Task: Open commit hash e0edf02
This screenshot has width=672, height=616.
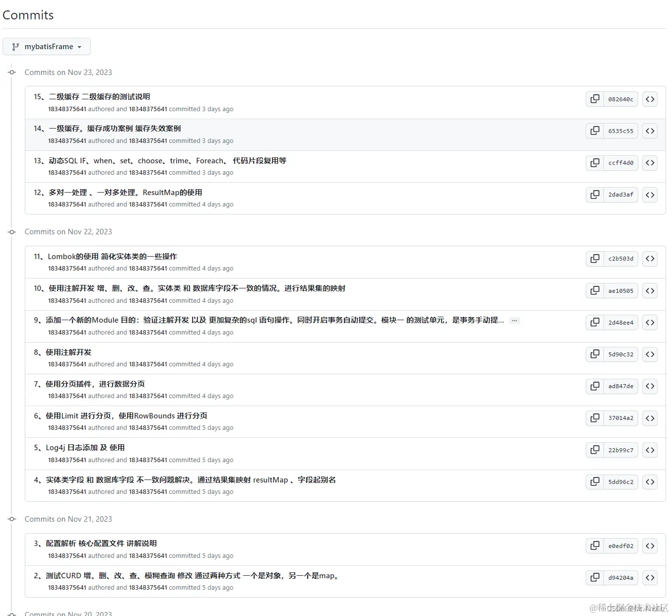Action: point(621,546)
